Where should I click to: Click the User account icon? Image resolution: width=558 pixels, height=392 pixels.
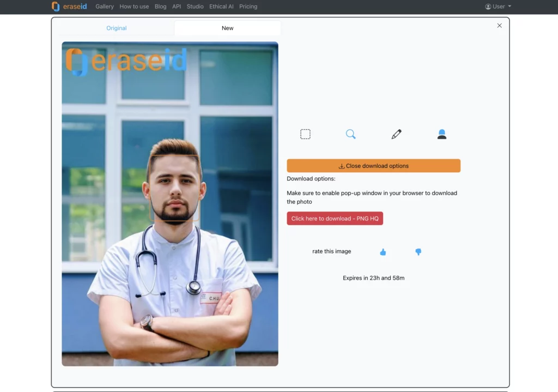pos(488,6)
